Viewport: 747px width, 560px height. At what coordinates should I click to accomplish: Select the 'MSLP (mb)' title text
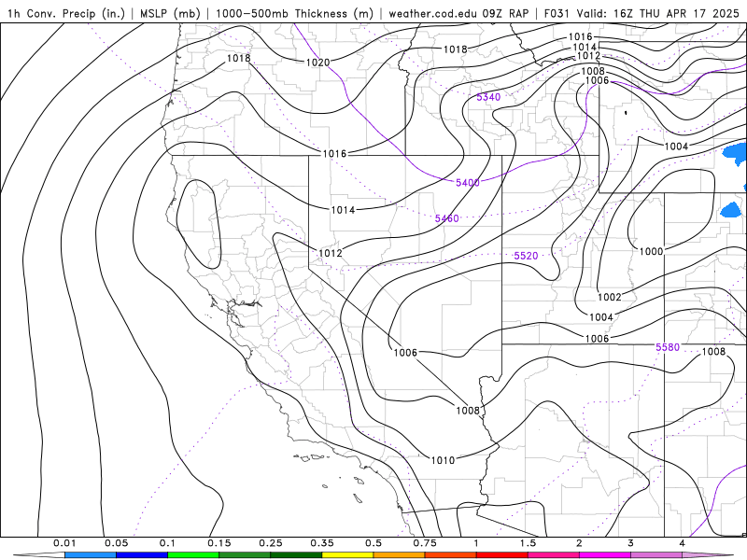pos(170,13)
